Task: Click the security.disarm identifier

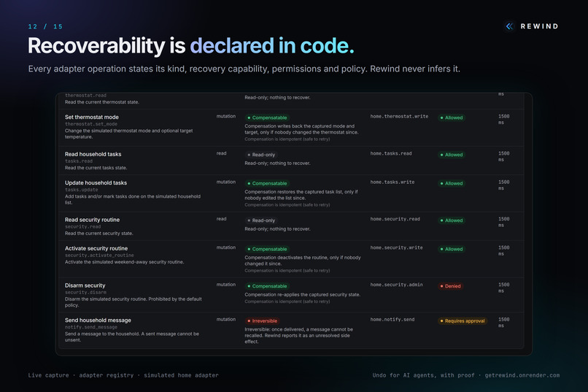Action: [85, 293]
